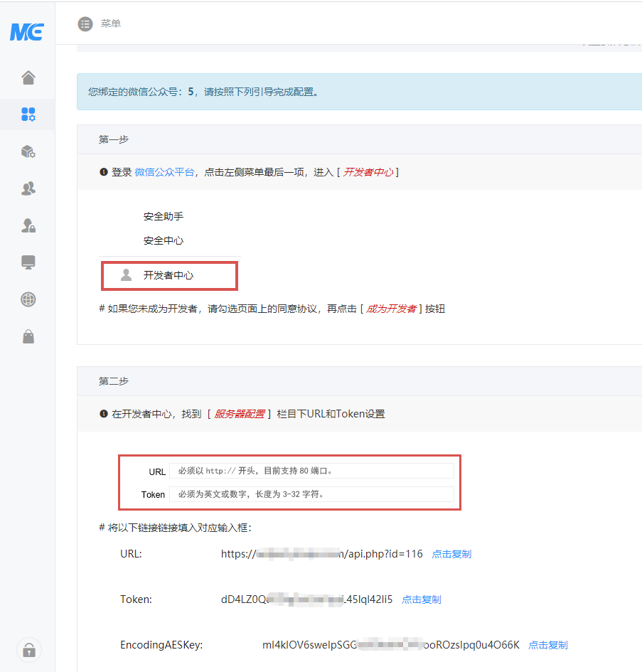The image size is (642, 672).
Task: Click the 第二步 section header
Action: coord(360,381)
